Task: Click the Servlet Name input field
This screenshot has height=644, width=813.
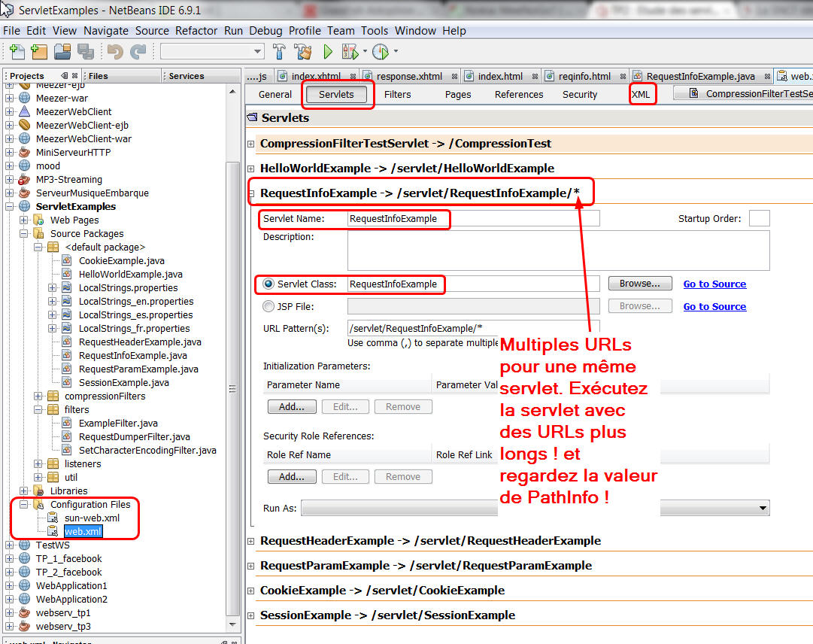Action: point(473,218)
